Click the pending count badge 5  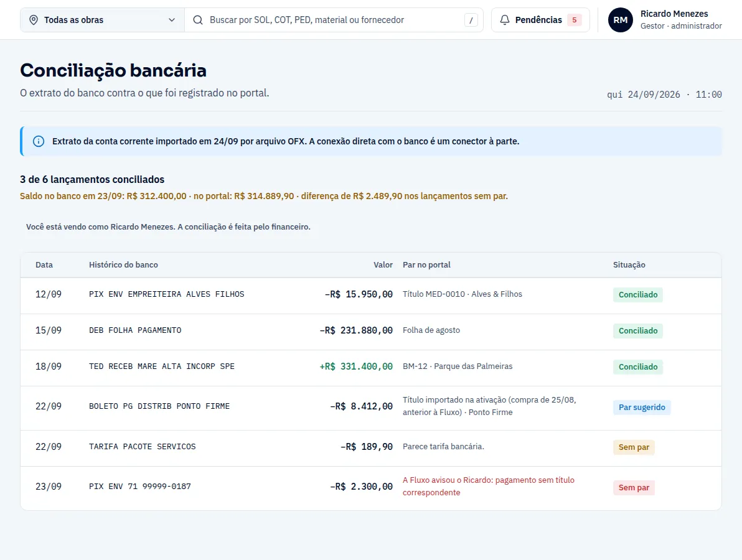click(x=574, y=20)
